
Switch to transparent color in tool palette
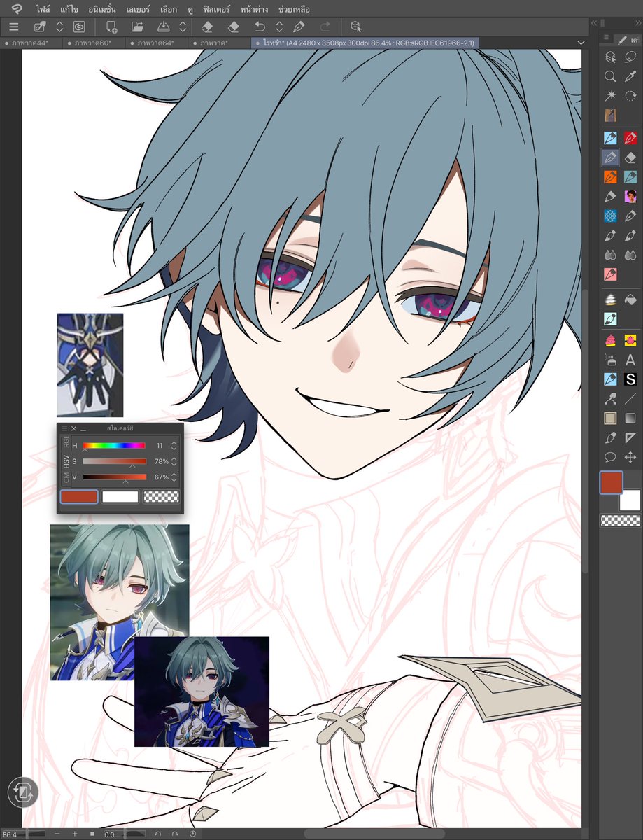click(x=621, y=521)
